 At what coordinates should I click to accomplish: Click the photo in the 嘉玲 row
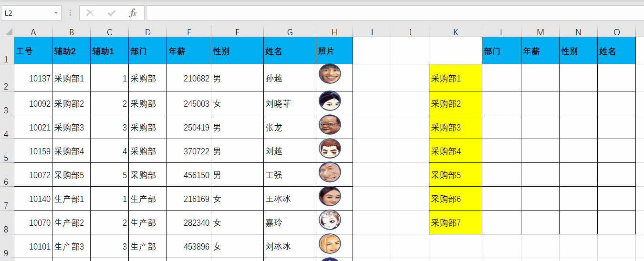click(x=330, y=220)
